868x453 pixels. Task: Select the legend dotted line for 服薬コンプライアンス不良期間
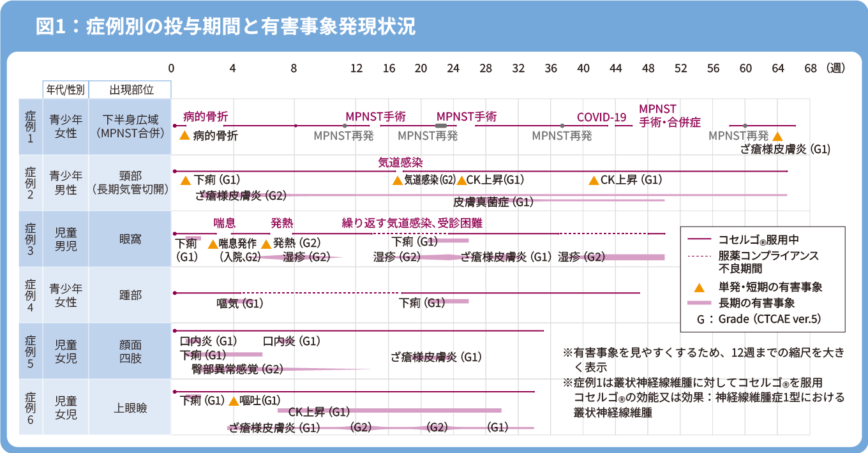(700, 256)
